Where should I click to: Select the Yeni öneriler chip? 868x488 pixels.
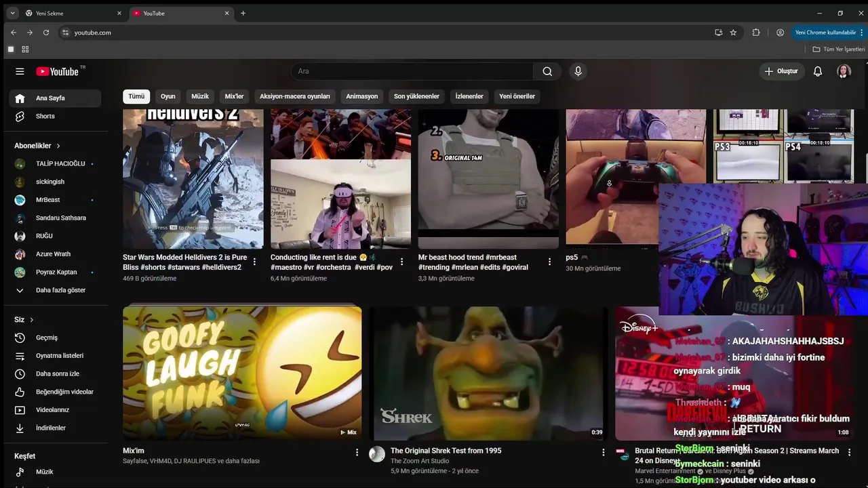coord(517,96)
